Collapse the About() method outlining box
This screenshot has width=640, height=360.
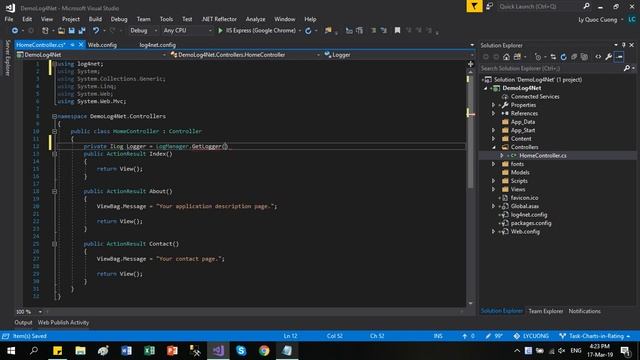54,191
